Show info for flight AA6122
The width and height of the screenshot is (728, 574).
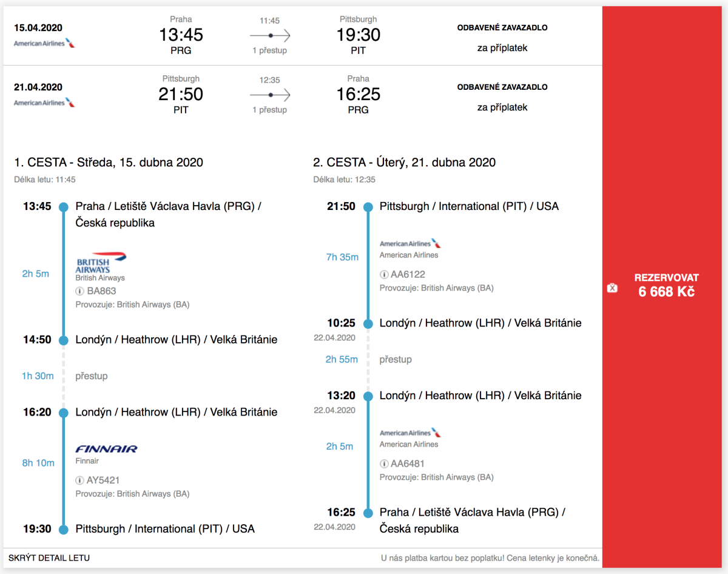pyautogui.click(x=383, y=274)
